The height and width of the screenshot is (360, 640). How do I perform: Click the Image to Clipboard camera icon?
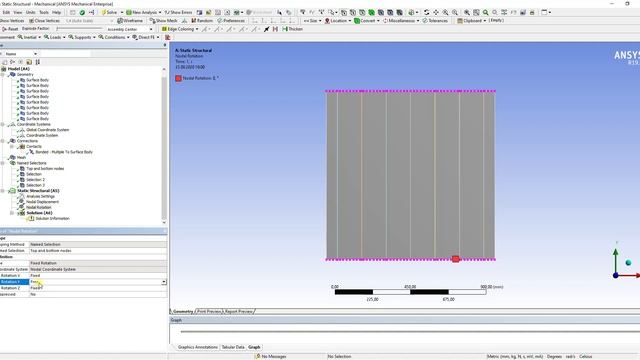click(523, 12)
